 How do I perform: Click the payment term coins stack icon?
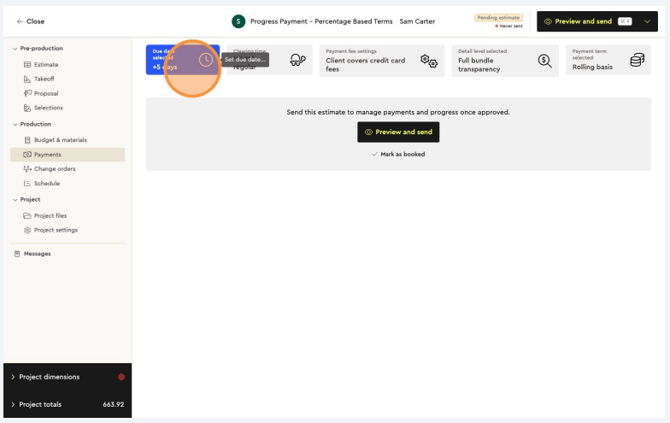[637, 61]
